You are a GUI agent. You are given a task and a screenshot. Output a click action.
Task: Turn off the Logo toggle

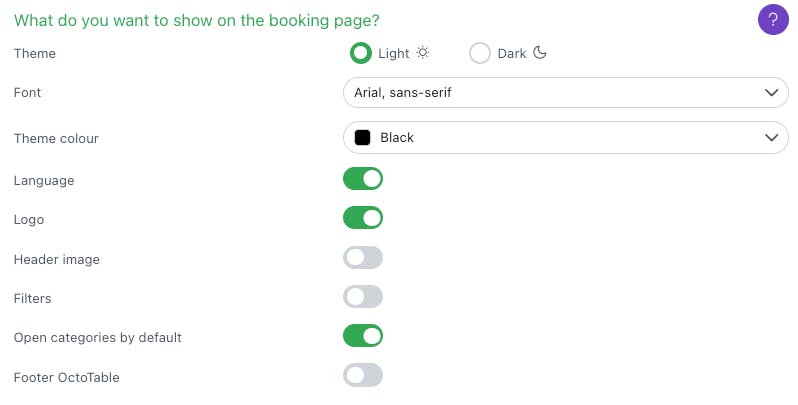363,218
